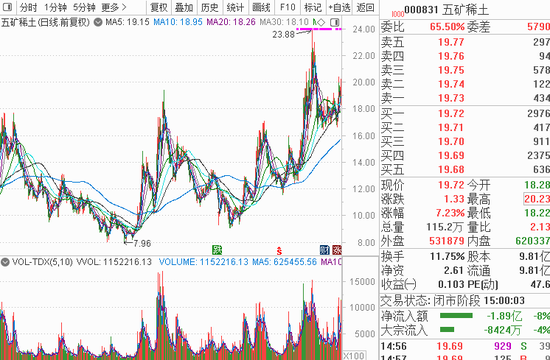Switch to 5分钟 chart period

pyautogui.click(x=84, y=7)
